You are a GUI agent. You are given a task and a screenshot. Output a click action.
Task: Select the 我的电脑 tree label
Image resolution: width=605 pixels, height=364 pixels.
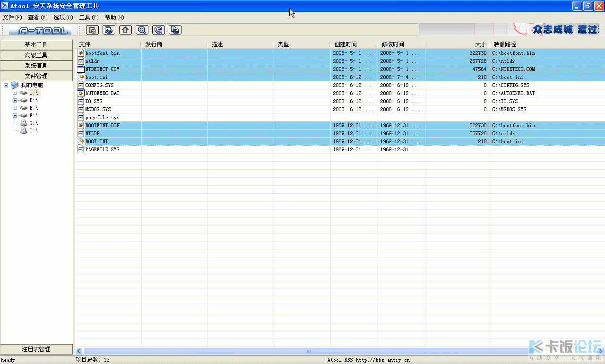pos(32,85)
